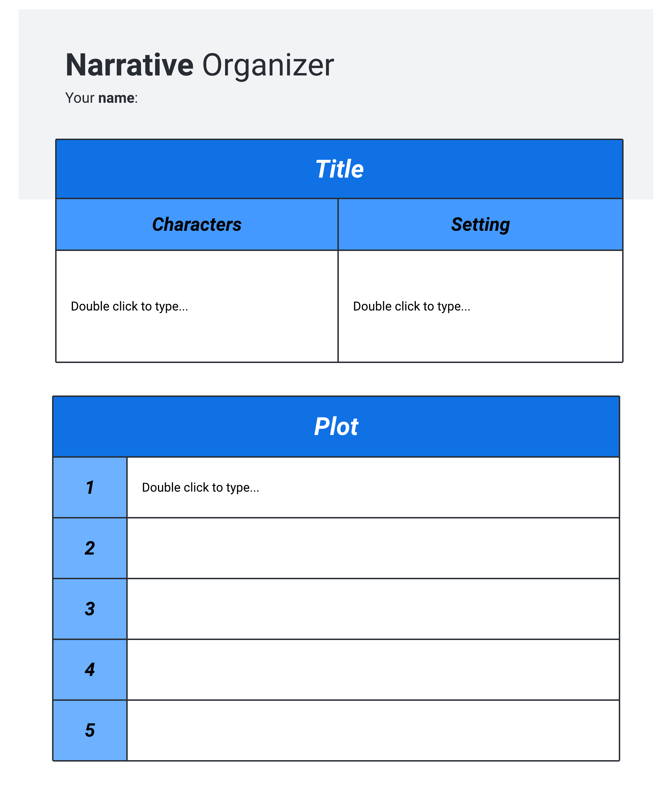Click the bold word name
Screen dimensions: 672x789
[116, 98]
